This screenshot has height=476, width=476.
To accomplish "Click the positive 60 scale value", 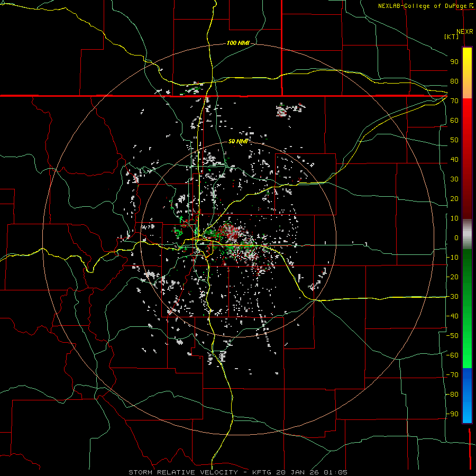I will (454, 120).
